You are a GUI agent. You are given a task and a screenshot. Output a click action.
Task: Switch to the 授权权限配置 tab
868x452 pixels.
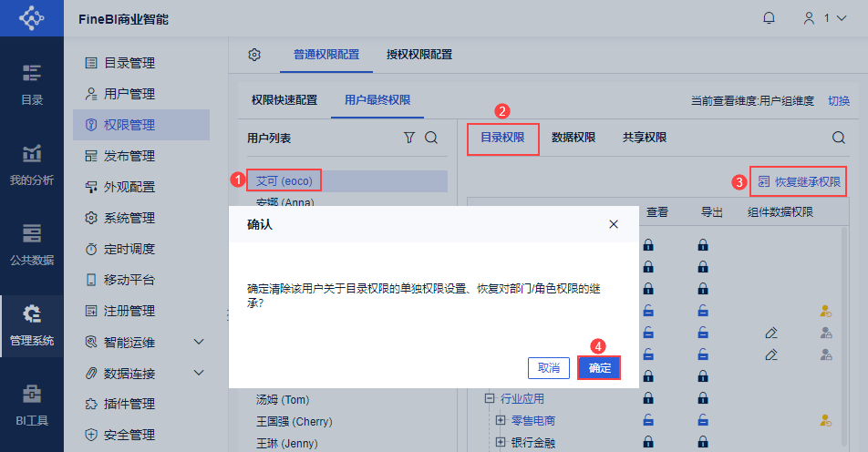point(419,55)
